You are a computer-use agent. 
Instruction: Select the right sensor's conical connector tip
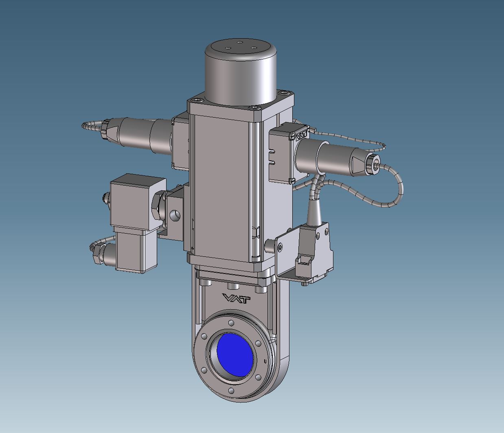click(x=360, y=165)
